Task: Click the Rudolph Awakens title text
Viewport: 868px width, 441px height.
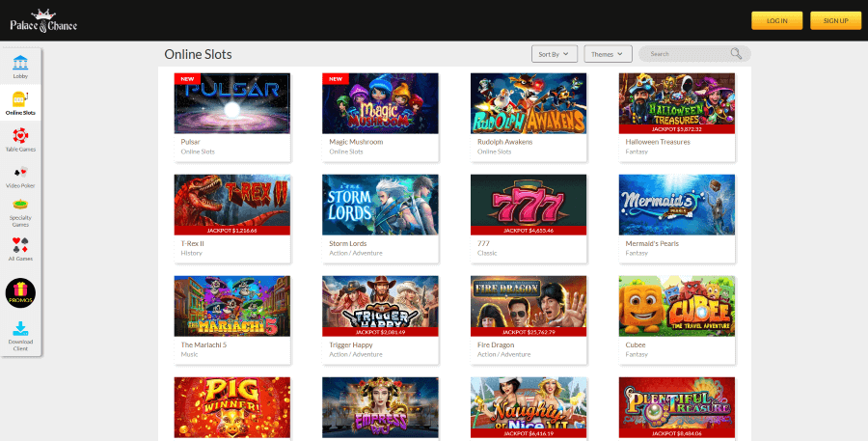Action: tap(504, 142)
